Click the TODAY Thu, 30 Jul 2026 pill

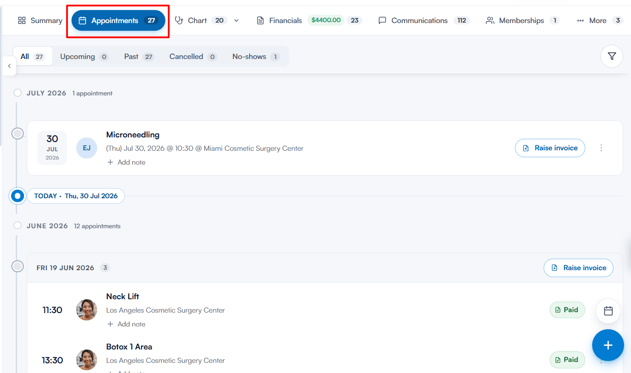pos(76,196)
